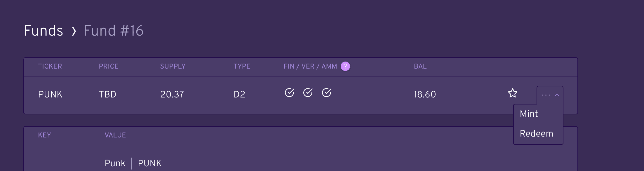
Task: Select Mint from the actions menu
Action: (x=529, y=114)
